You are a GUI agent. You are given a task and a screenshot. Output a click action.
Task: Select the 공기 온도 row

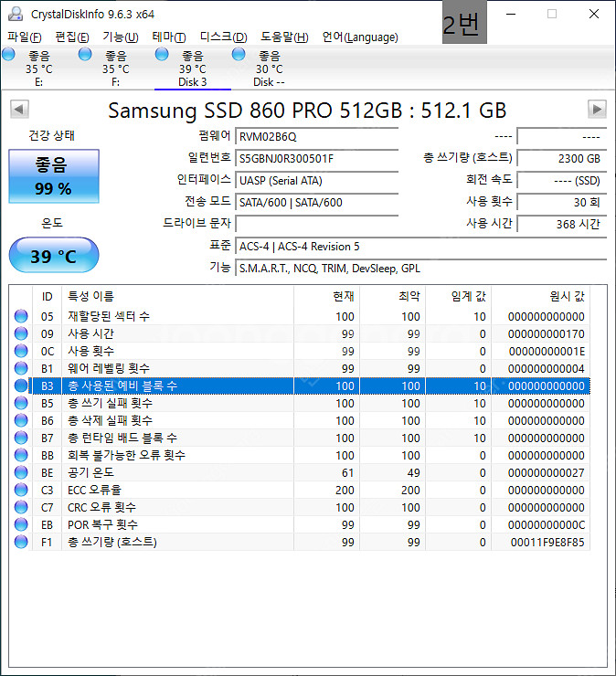click(x=301, y=472)
